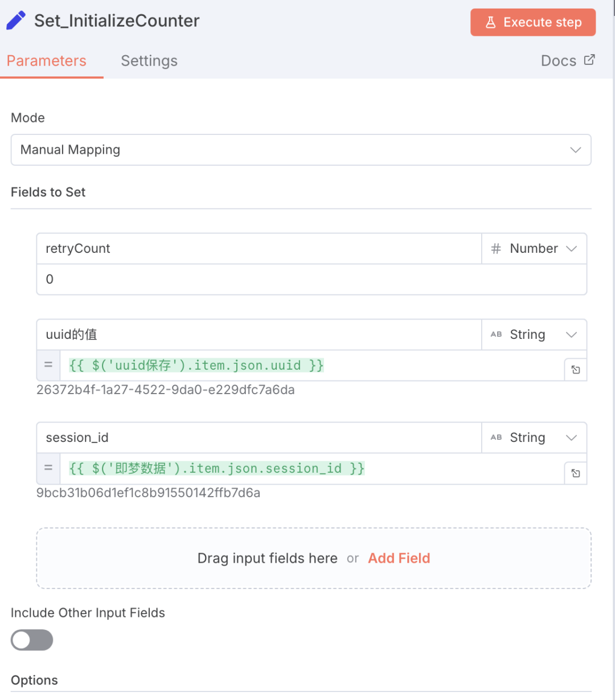Click the flask icon in Execute step
This screenshot has height=700, width=615.
point(490,23)
